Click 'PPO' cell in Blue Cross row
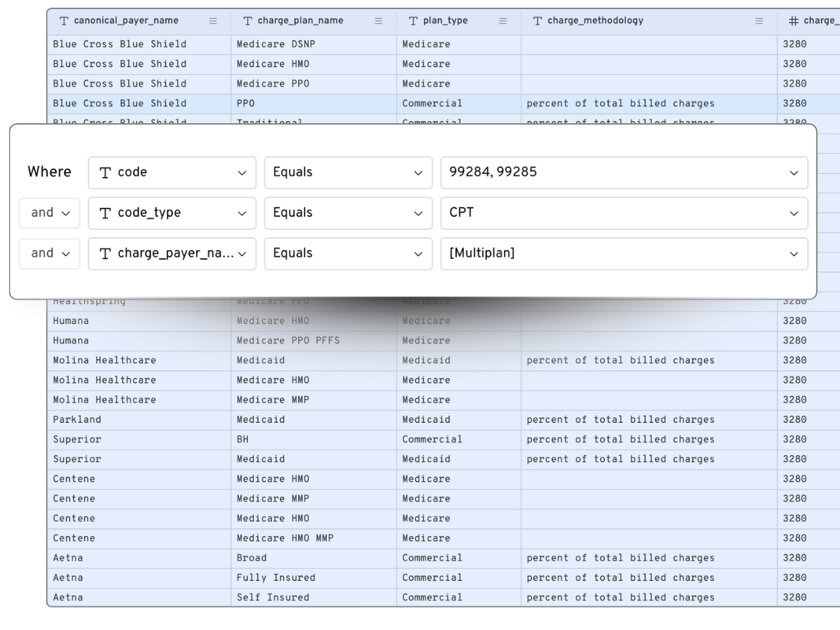 [x=314, y=104]
